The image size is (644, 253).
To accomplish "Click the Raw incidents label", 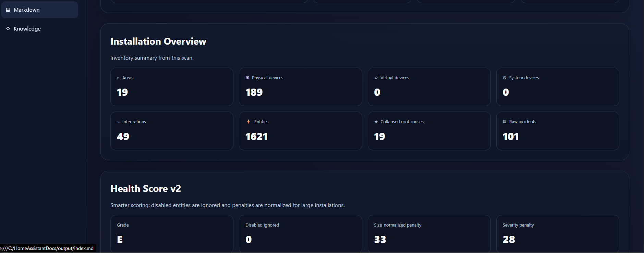I will (523, 122).
